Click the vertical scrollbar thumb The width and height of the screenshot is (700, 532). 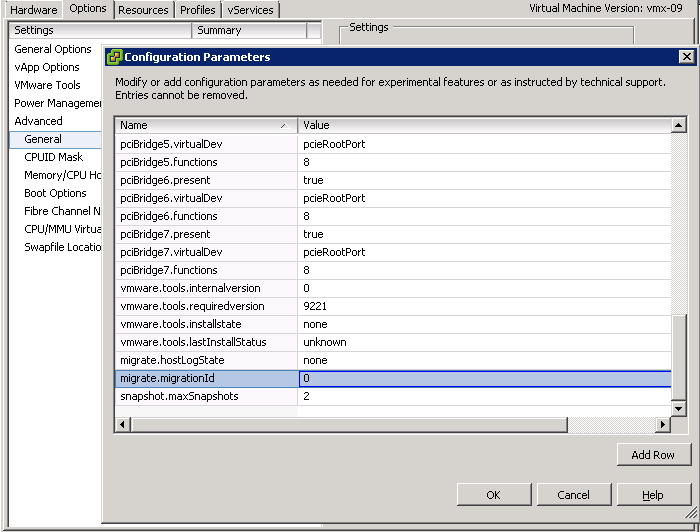coord(679,357)
